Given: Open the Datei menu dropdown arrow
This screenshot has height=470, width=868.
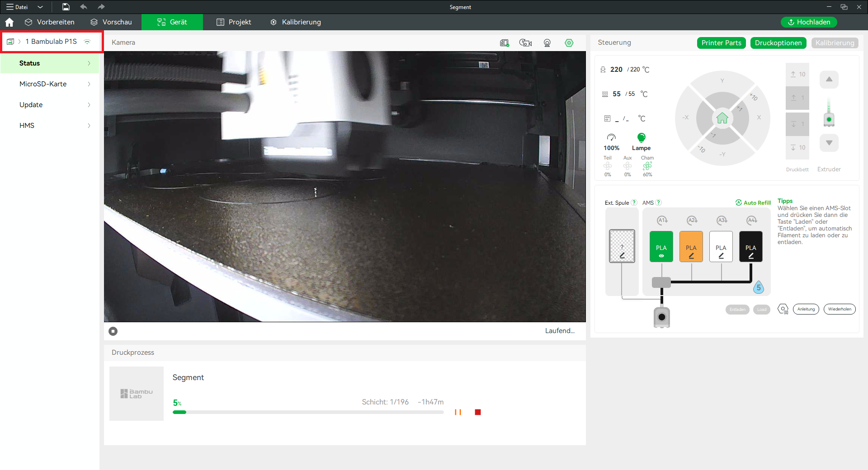Looking at the screenshot, I should pos(40,7).
